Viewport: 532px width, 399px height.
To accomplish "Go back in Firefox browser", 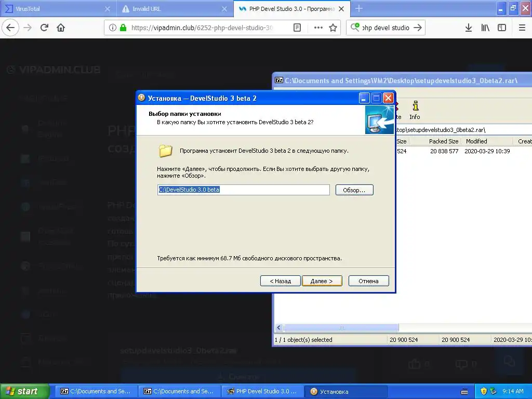I will coord(10,28).
